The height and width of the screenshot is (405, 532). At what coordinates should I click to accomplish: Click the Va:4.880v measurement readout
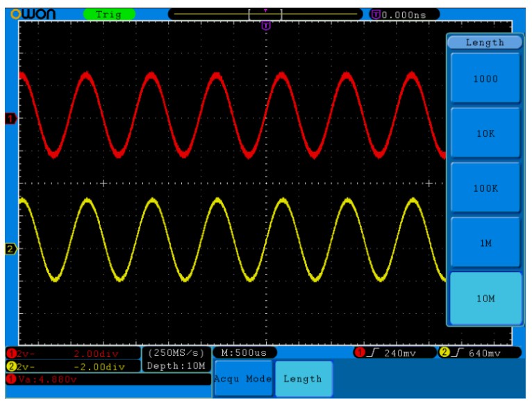coord(47,379)
